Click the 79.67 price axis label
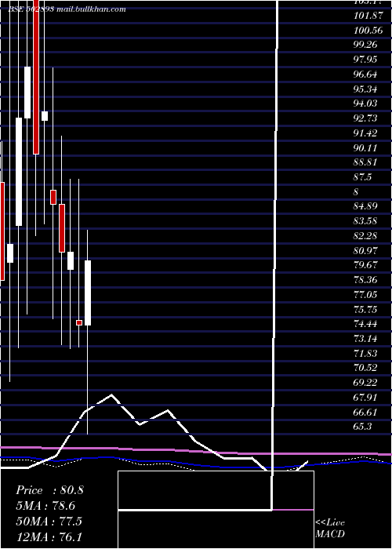Image resolution: width=392 pixels, height=549 pixels. 366,265
